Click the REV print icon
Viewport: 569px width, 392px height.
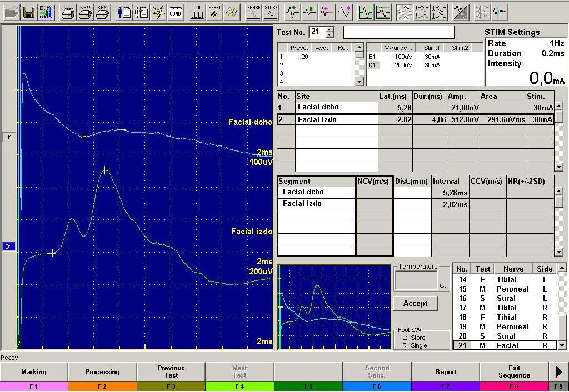pyautogui.click(x=85, y=12)
